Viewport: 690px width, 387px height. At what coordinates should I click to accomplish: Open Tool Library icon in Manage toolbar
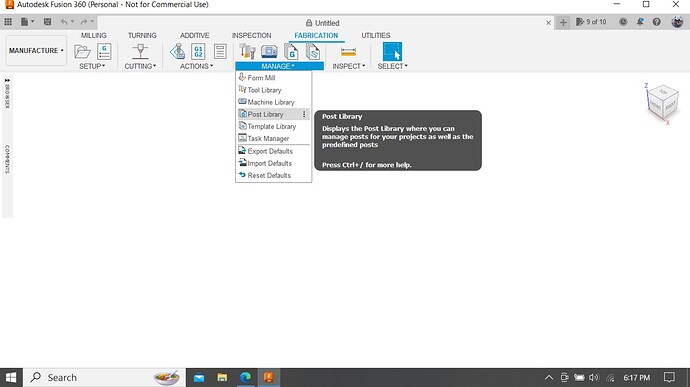247,52
